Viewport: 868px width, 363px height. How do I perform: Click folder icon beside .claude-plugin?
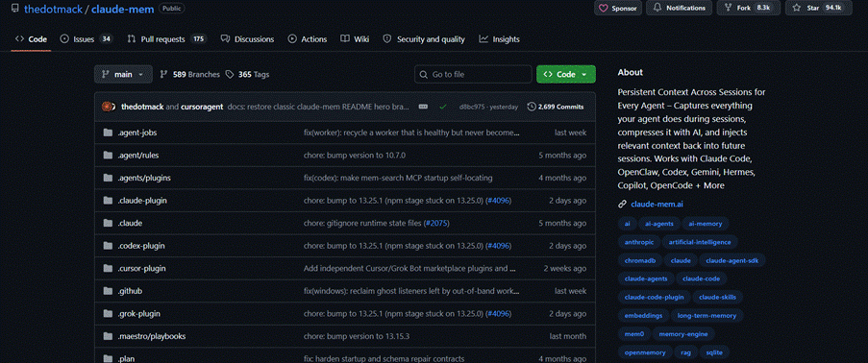click(x=108, y=201)
